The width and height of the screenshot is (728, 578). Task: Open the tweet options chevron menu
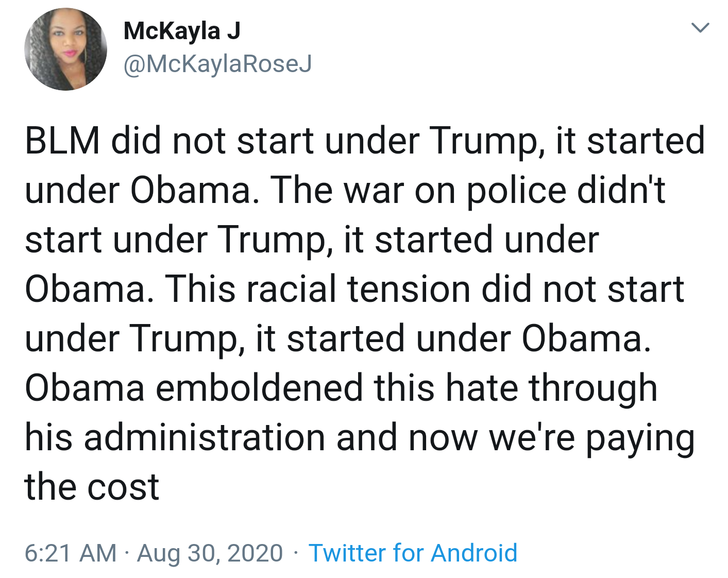tap(700, 27)
